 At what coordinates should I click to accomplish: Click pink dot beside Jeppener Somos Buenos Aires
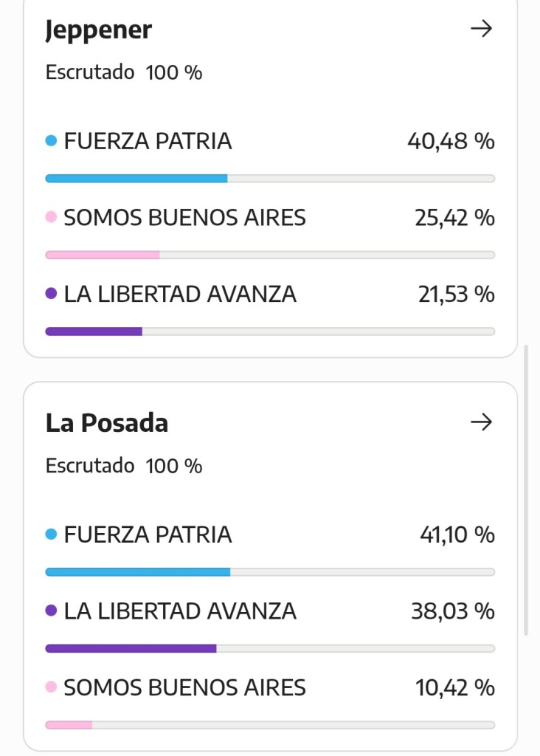click(51, 218)
